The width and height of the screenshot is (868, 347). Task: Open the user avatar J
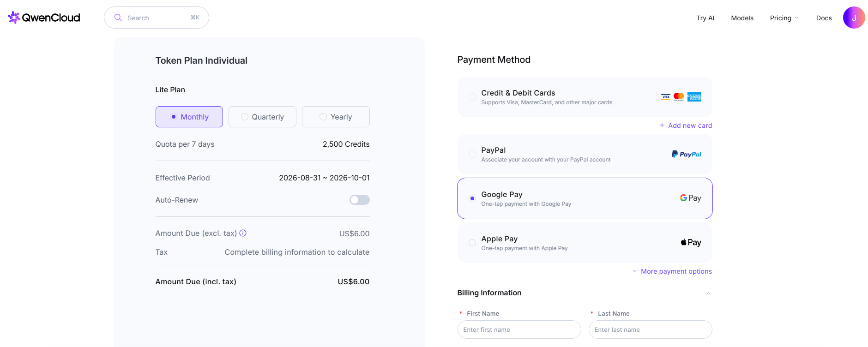click(854, 18)
